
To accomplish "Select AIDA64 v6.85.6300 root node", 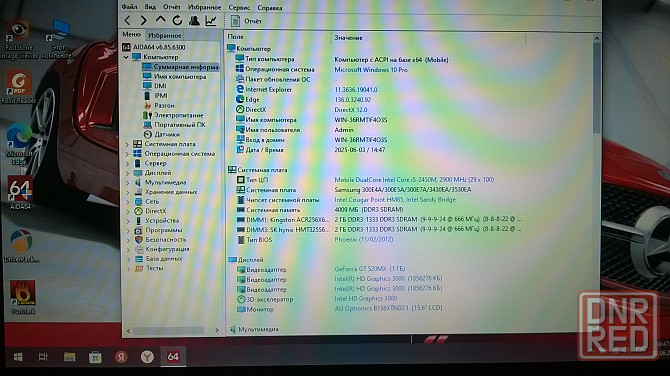I will (x=154, y=47).
